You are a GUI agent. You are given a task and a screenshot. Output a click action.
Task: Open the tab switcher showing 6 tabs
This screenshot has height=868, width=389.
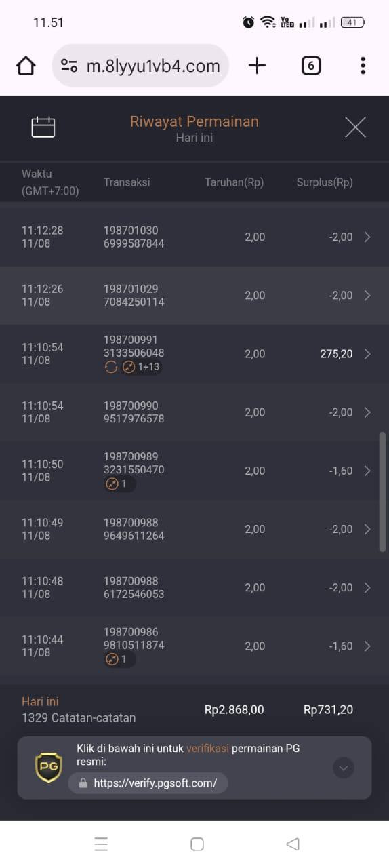(310, 66)
